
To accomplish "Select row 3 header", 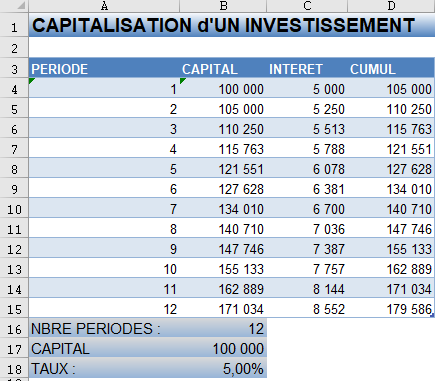I will (x=14, y=69).
